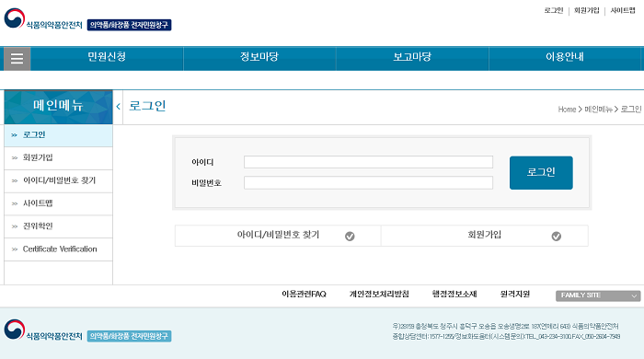Screen dimensions: 644x359
Task: Click the check icon beside 회원가입
Action: [x=556, y=237]
